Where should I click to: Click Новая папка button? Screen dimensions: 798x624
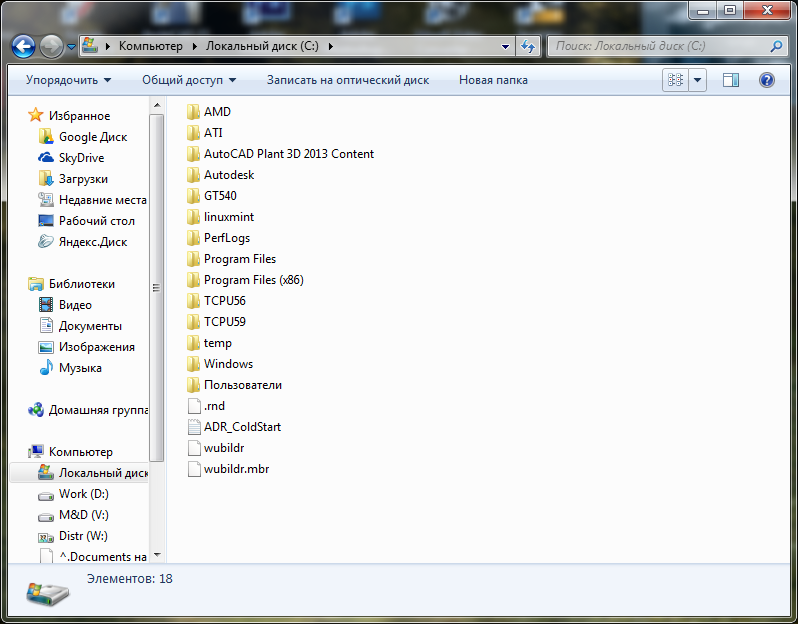[x=493, y=80]
